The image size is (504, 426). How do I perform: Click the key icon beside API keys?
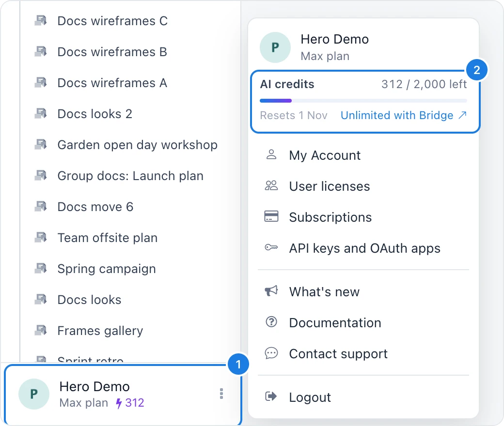pyautogui.click(x=271, y=247)
